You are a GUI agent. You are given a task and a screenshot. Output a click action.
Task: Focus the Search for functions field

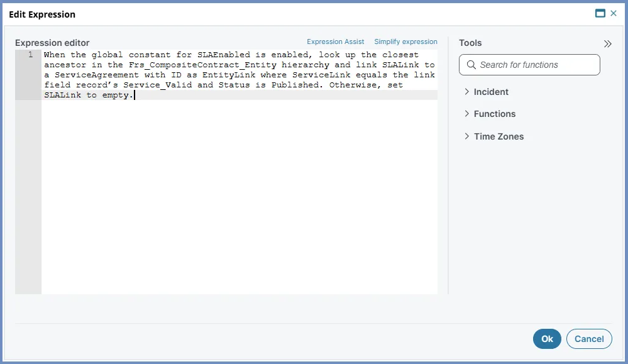(529, 65)
